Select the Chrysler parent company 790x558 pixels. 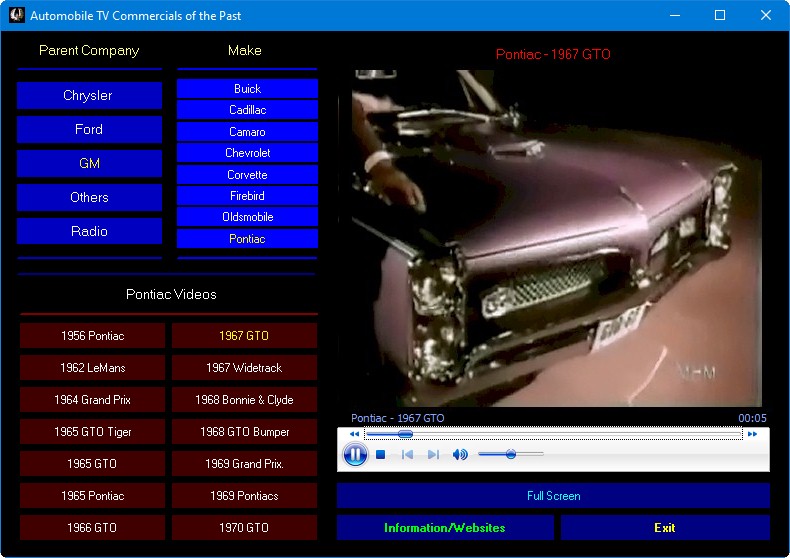(89, 95)
